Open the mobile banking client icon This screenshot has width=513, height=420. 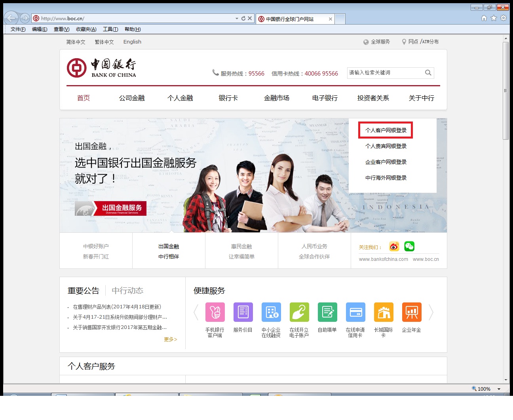[x=215, y=312]
